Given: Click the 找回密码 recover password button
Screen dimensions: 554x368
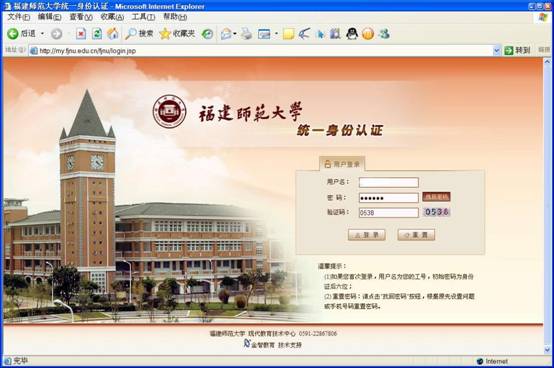Looking at the screenshot, I should (x=436, y=197).
